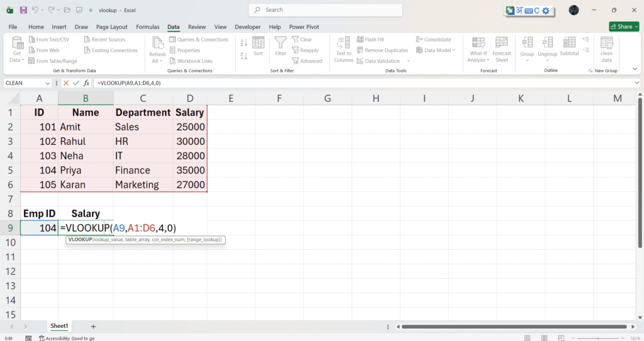Open Outline settings dialog launcher
The width and height of the screenshot is (644, 341).
click(590, 70)
